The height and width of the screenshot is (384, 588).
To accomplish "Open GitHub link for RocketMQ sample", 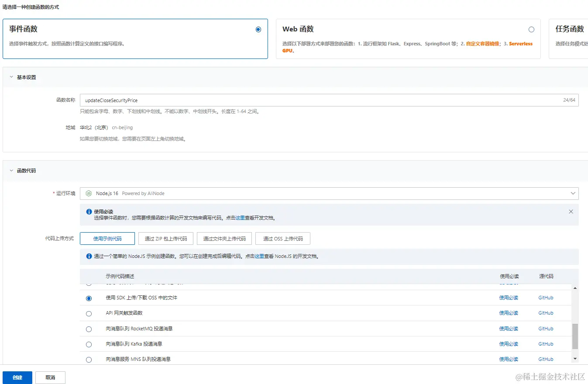I will 546,329.
